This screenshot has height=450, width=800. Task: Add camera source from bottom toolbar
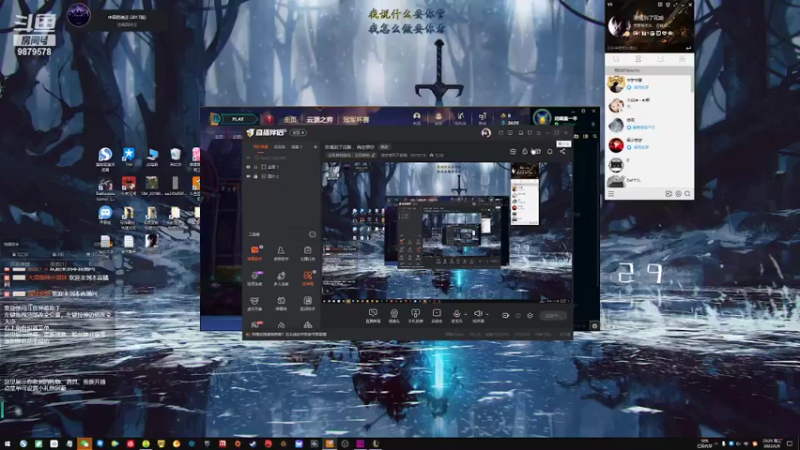(x=394, y=315)
